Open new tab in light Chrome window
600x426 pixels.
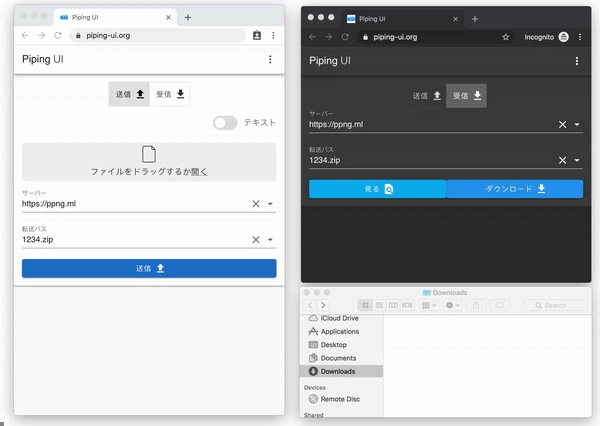coord(188,18)
